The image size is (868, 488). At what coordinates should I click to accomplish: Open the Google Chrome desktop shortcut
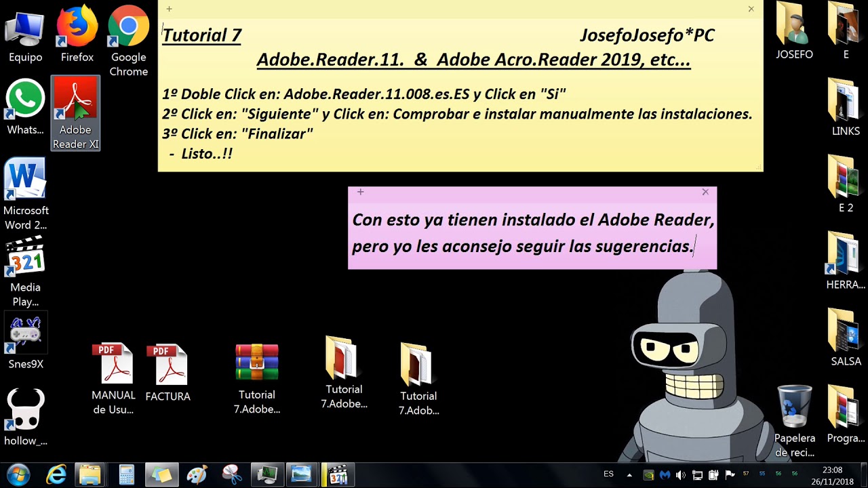click(x=129, y=41)
